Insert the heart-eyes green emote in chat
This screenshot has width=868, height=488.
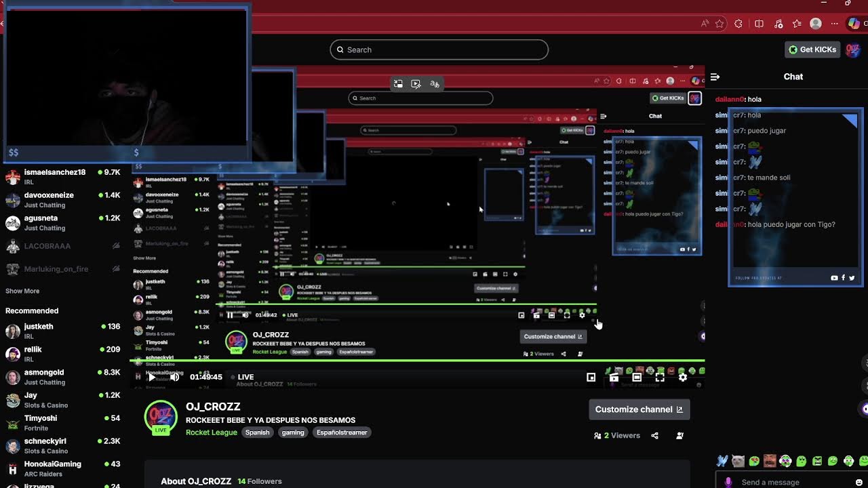753,462
